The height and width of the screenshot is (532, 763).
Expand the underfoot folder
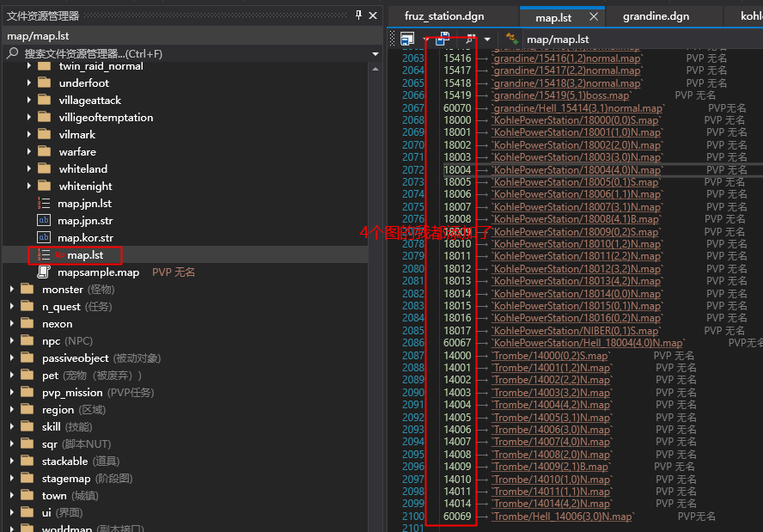pos(28,83)
